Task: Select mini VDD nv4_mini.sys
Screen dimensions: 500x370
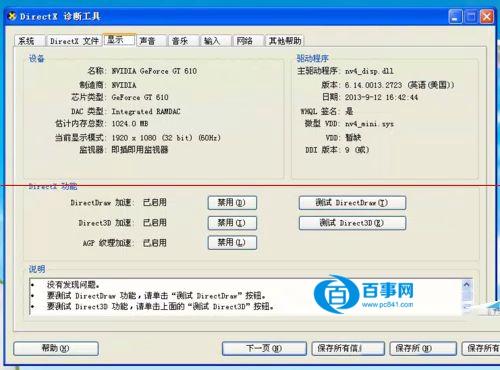Action: (x=369, y=124)
